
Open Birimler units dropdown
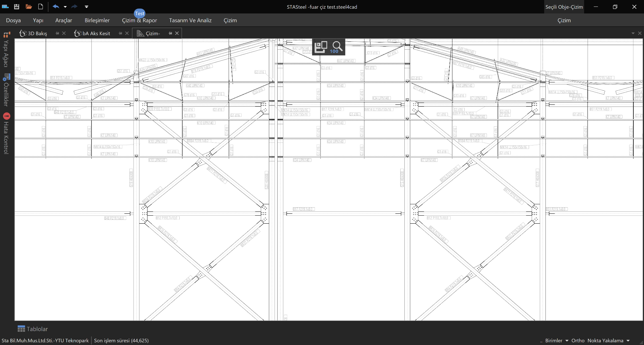coord(557,340)
